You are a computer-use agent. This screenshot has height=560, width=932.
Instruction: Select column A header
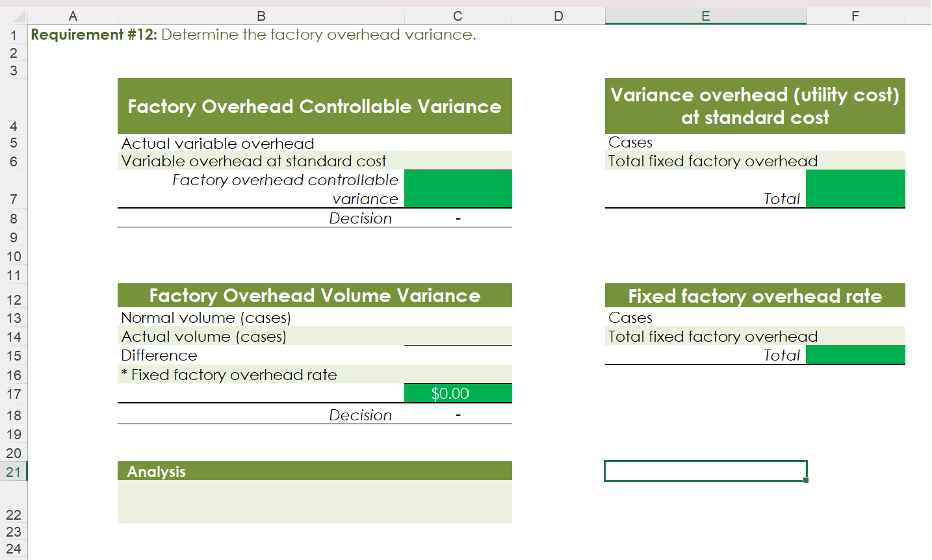pos(73,16)
